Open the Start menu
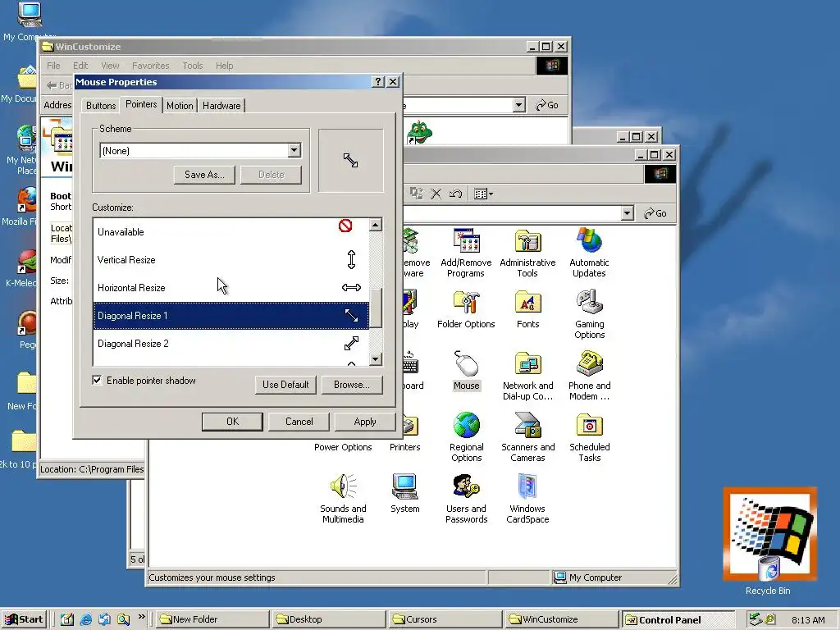 (x=24, y=619)
